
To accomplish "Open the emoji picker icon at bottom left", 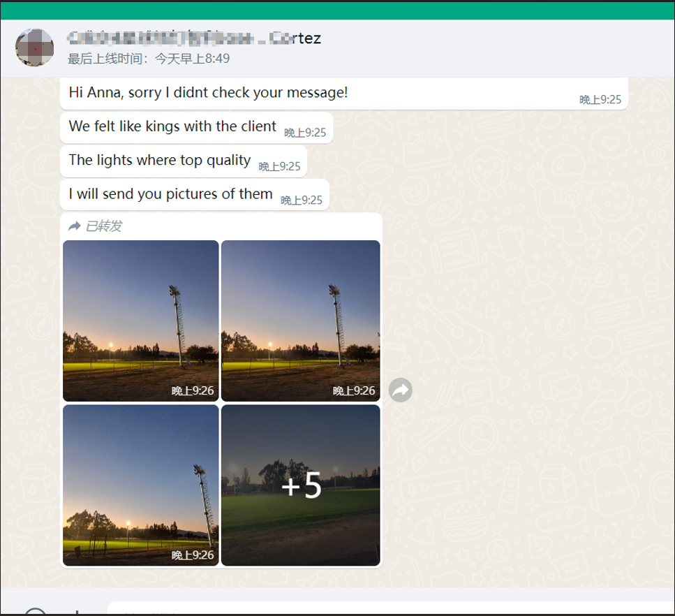I will tap(35, 612).
